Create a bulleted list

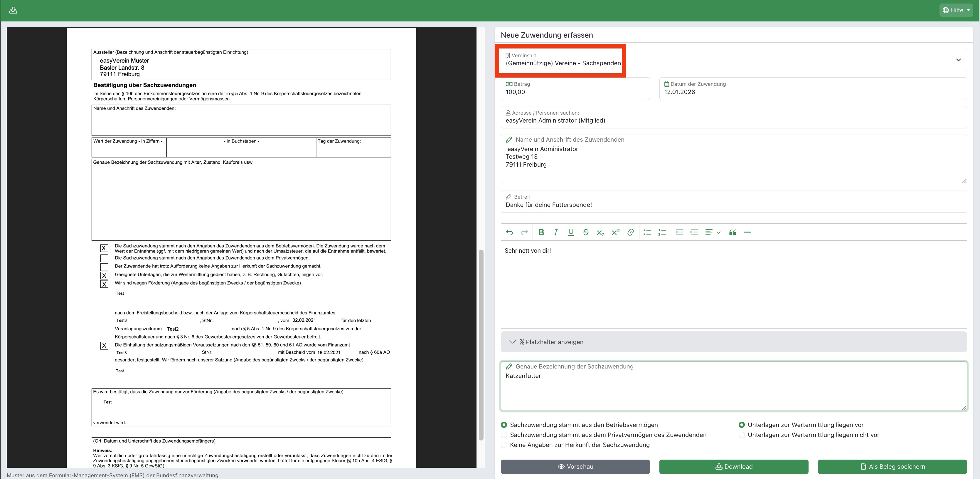pos(647,232)
